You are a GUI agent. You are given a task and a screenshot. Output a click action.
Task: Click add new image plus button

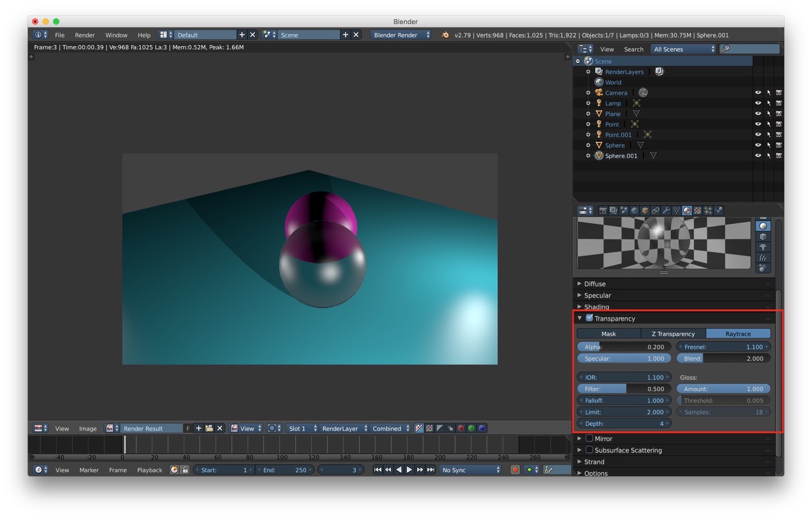point(198,428)
